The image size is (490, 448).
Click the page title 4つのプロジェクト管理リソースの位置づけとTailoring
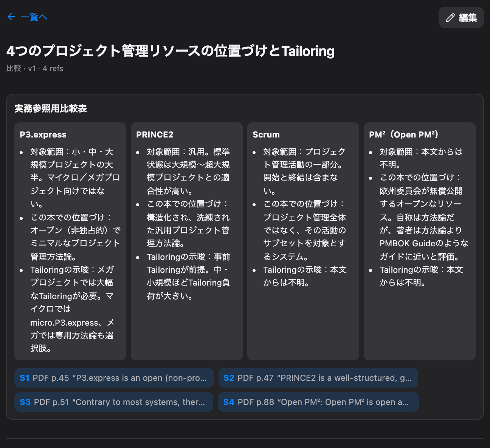pyautogui.click(x=171, y=51)
